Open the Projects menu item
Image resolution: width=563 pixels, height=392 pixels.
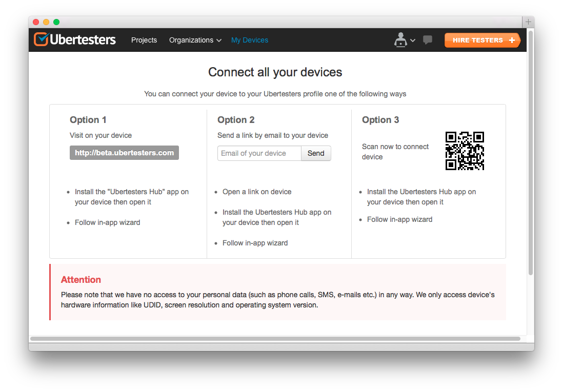[144, 40]
